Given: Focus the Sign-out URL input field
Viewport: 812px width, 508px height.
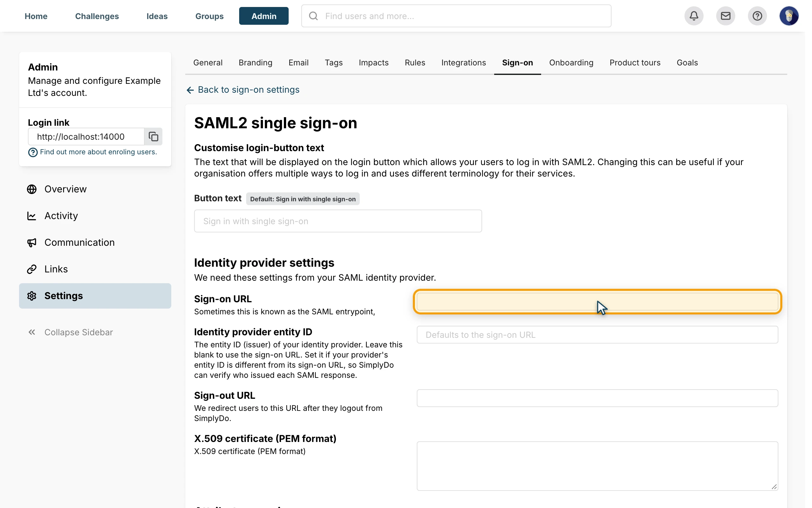Looking at the screenshot, I should 597,398.
